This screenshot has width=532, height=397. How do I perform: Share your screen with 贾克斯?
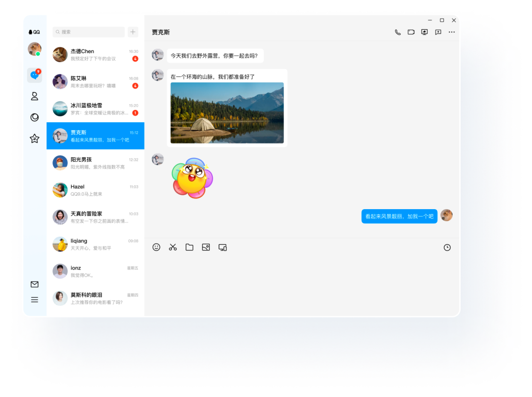[x=424, y=32]
